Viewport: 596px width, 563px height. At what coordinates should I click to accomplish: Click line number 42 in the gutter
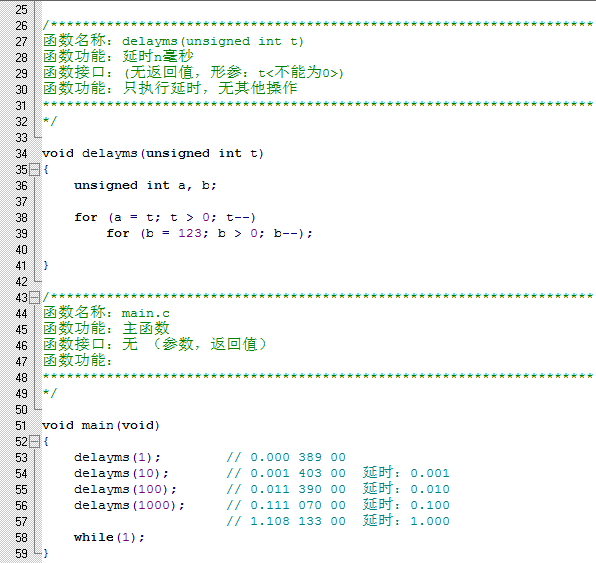(22, 282)
